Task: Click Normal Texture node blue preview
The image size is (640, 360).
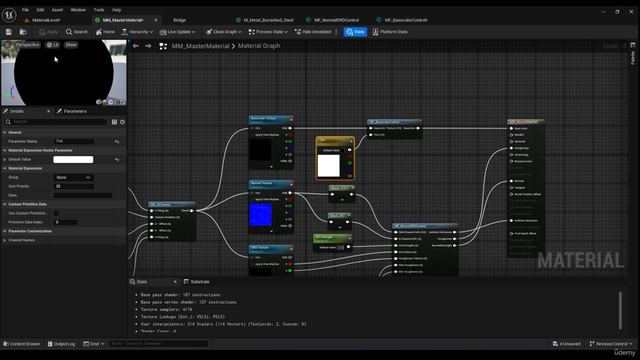Action: (x=260, y=215)
